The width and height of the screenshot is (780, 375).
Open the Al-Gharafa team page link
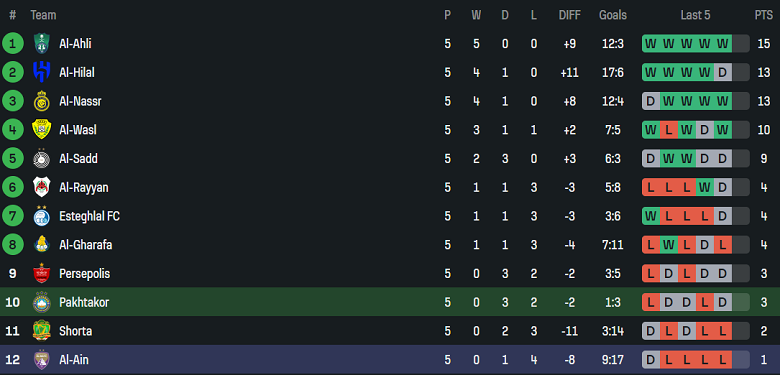click(85, 245)
